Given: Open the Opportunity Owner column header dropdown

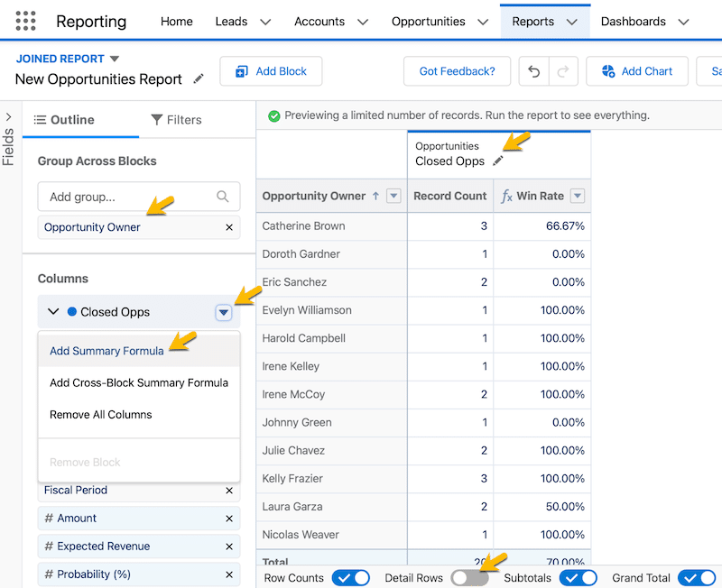Looking at the screenshot, I should click(x=393, y=196).
